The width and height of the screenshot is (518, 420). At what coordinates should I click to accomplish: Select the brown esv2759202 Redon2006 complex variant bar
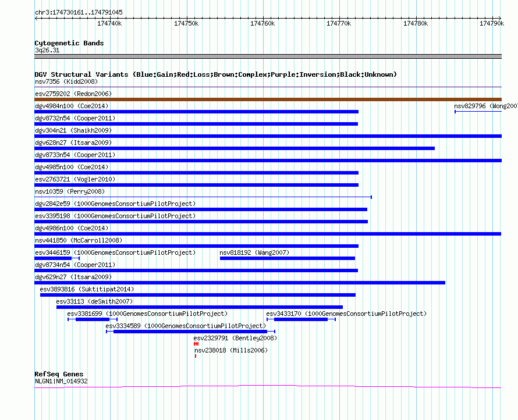coord(268,99)
